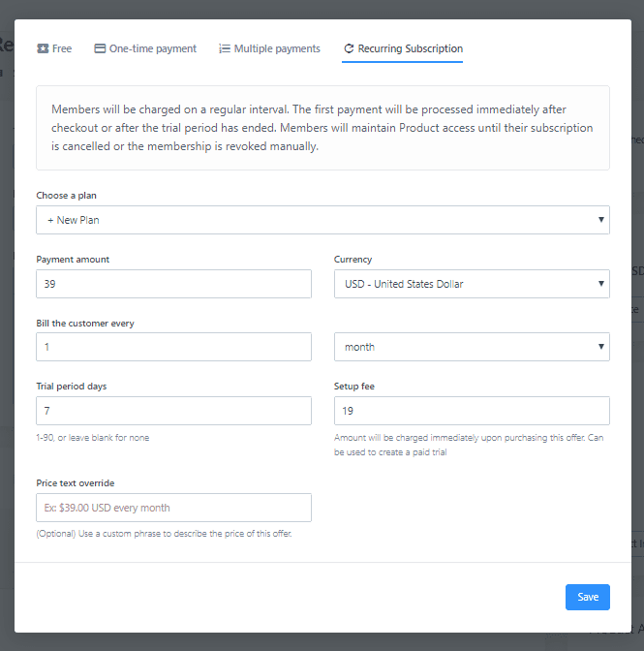
Task: Select the Setup fee input
Action: (x=472, y=411)
